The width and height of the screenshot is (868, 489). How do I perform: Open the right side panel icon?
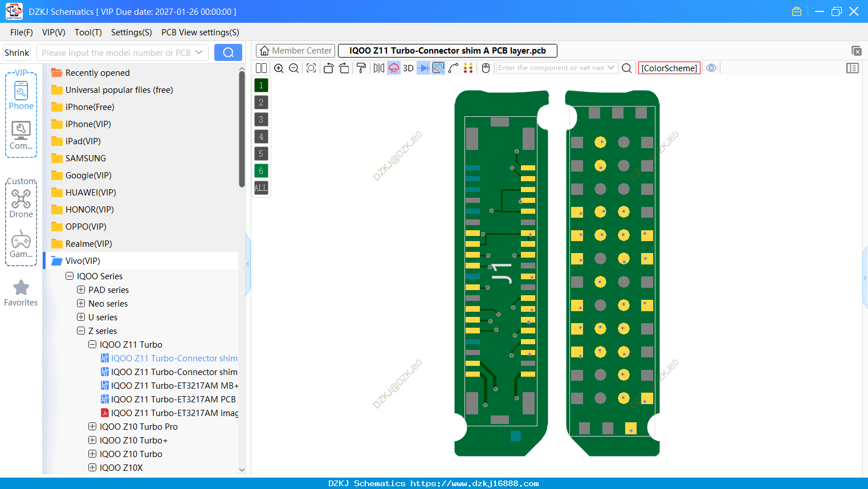pyautogui.click(x=852, y=68)
